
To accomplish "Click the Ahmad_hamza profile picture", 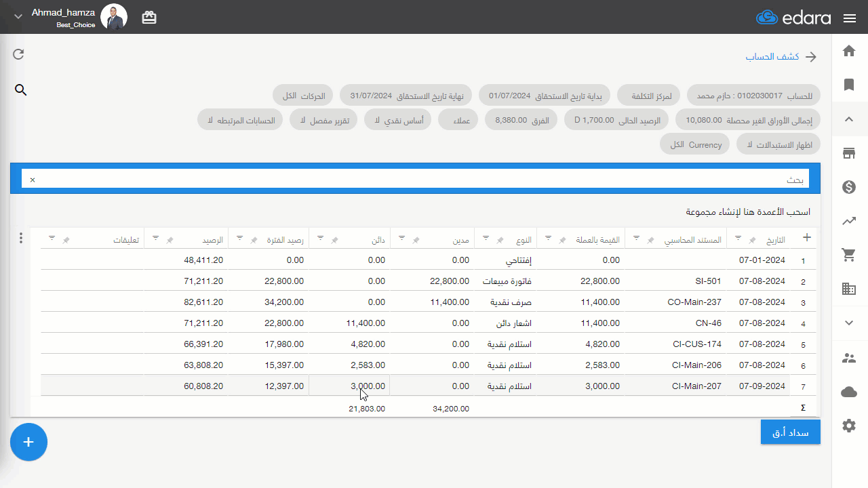I will [114, 16].
